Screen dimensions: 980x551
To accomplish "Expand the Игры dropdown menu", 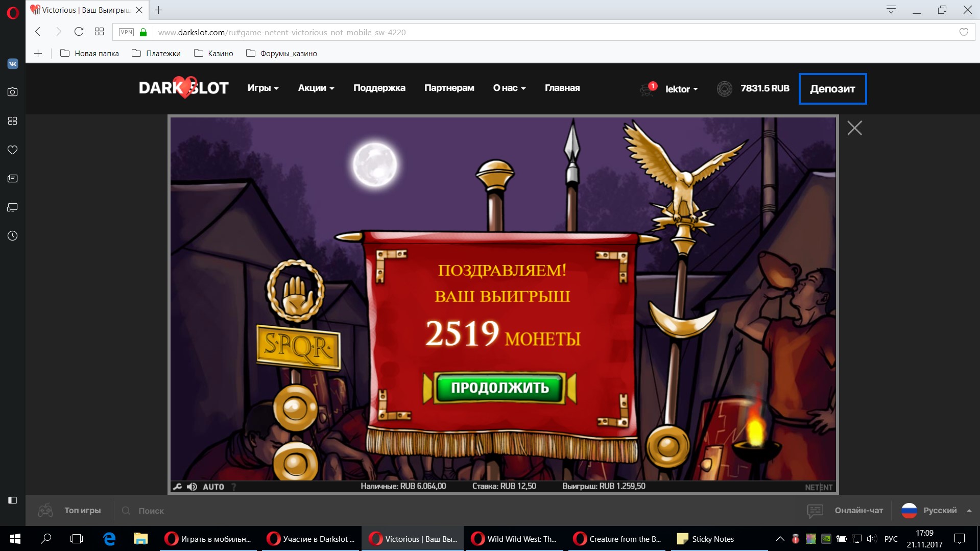I will click(x=263, y=88).
